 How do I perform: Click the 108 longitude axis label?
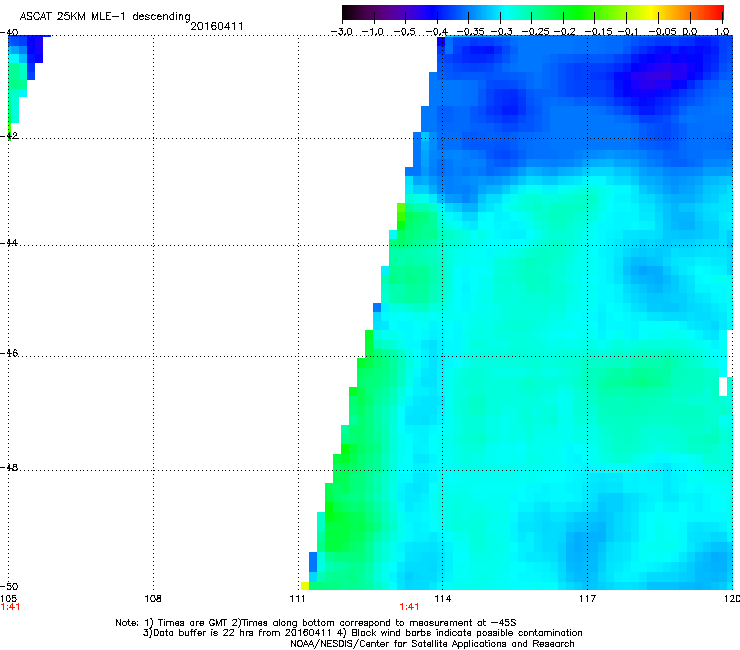click(153, 599)
